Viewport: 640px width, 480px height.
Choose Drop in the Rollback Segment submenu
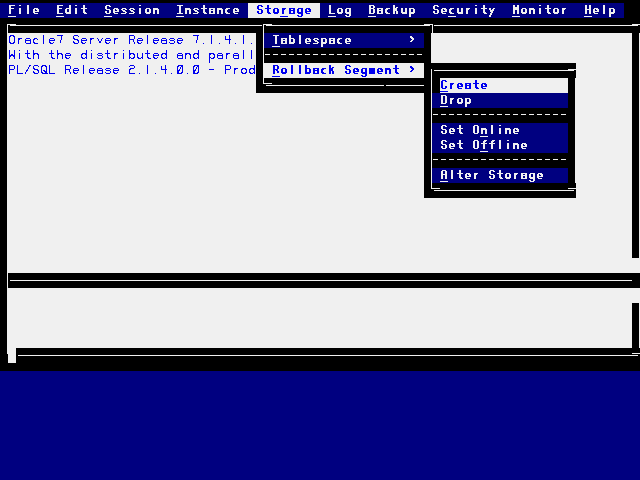click(456, 100)
